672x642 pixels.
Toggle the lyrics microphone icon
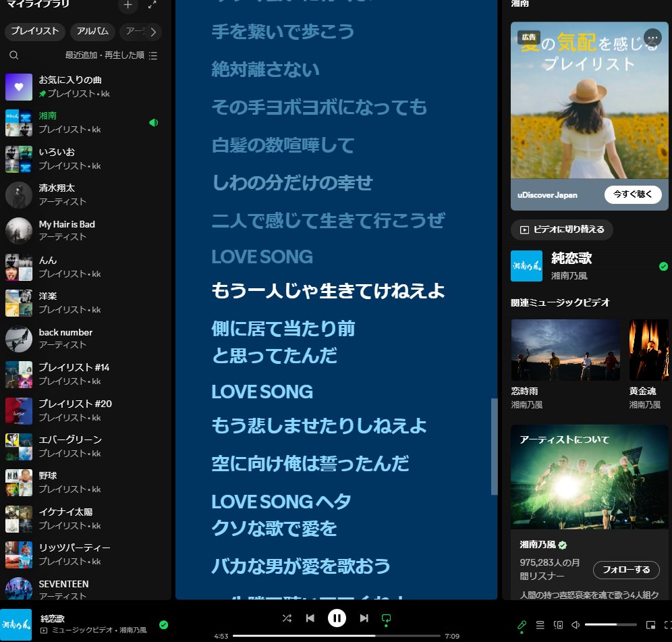(522, 625)
